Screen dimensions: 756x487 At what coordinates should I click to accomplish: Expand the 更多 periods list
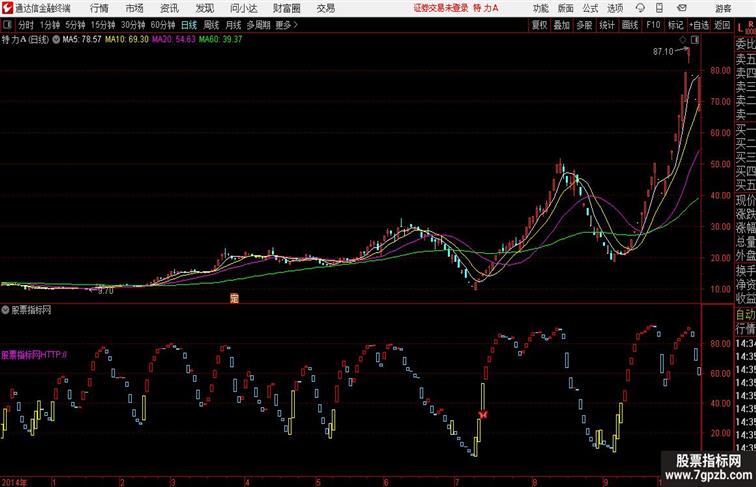pyautogui.click(x=286, y=25)
